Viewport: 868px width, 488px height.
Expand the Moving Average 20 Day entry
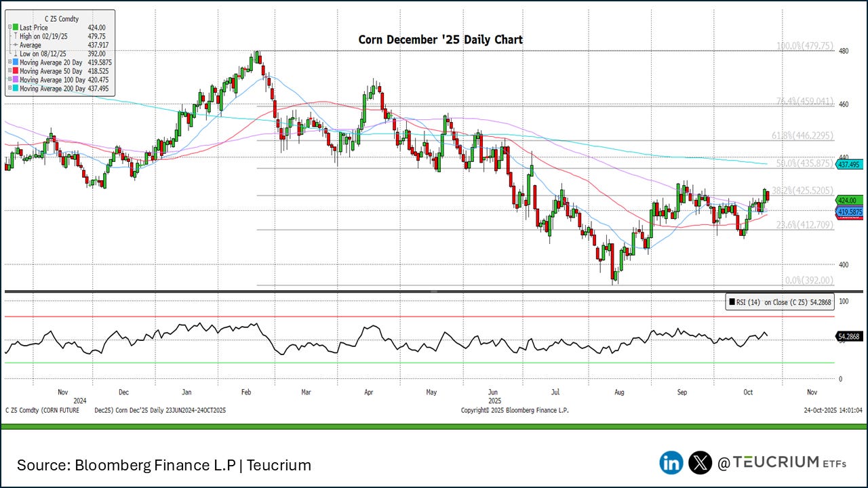tap(9, 62)
